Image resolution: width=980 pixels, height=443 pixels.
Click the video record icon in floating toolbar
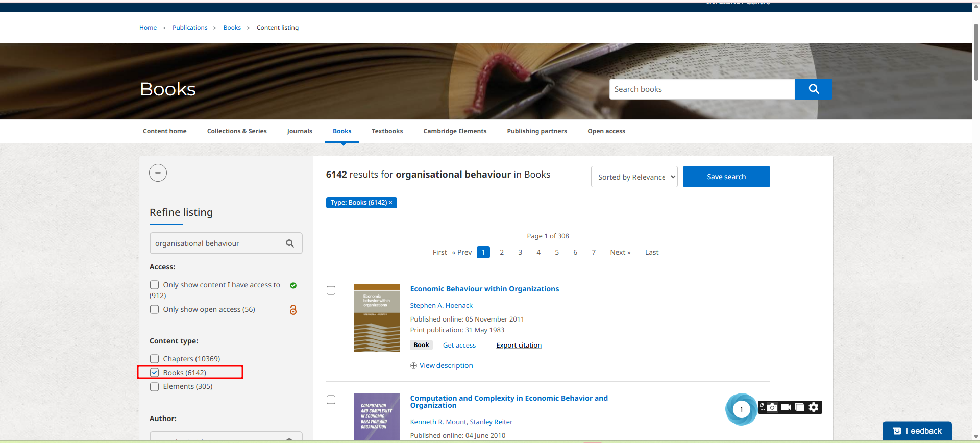(x=786, y=407)
